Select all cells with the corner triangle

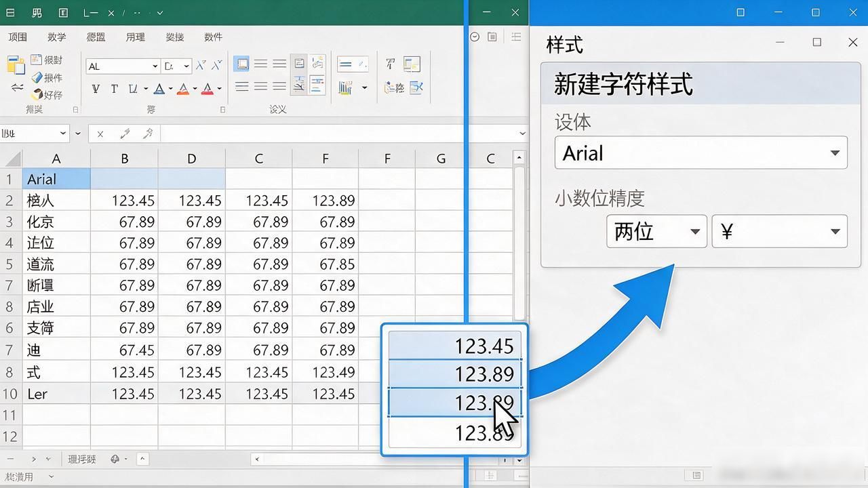coord(12,159)
